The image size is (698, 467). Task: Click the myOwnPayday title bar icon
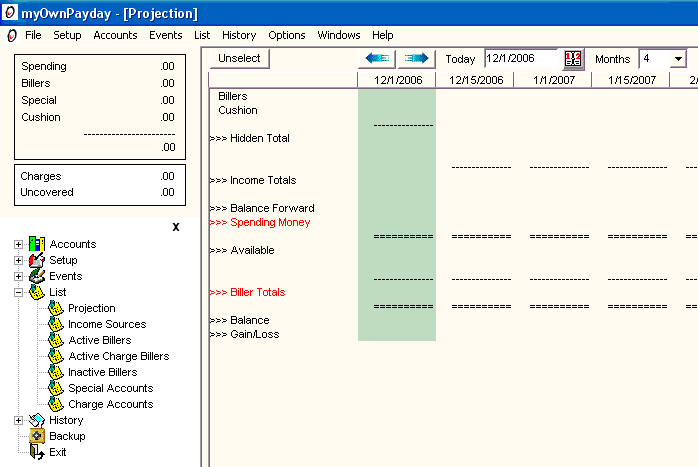10,12
